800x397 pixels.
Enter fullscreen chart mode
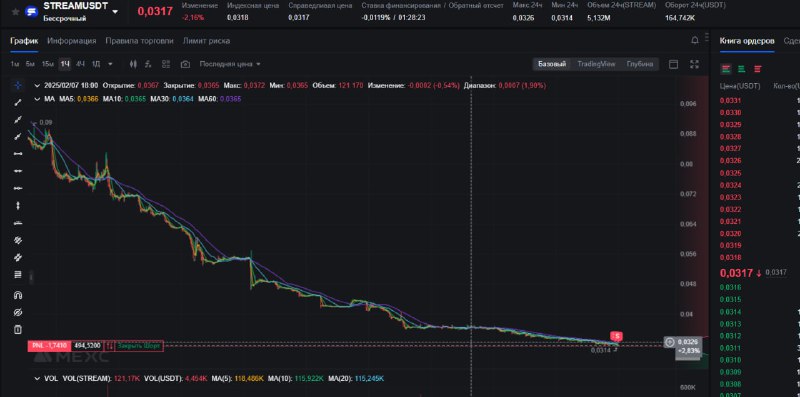click(x=694, y=64)
